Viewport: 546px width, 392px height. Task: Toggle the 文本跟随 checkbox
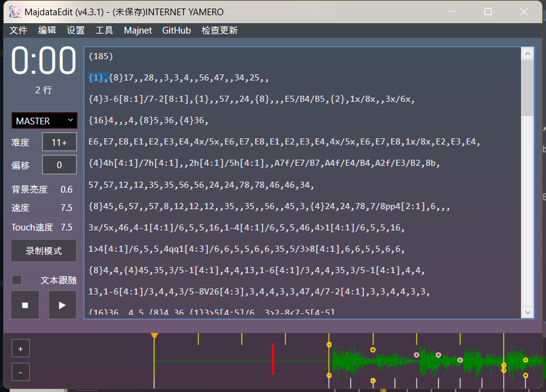click(x=17, y=280)
